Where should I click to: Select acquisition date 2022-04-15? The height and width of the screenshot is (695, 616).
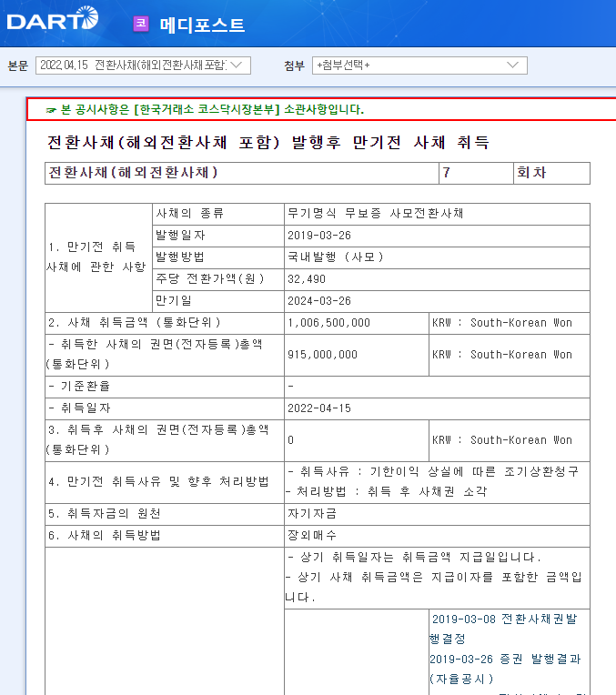click(319, 408)
